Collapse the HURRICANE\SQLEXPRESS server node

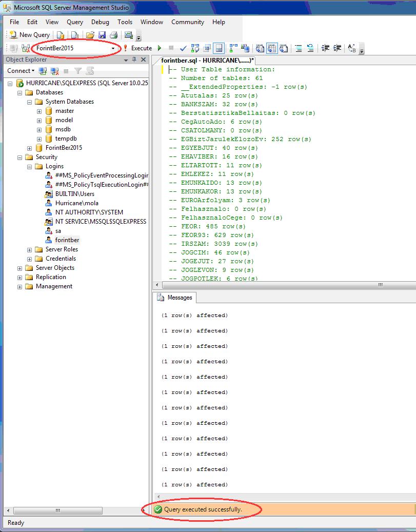pos(10,84)
